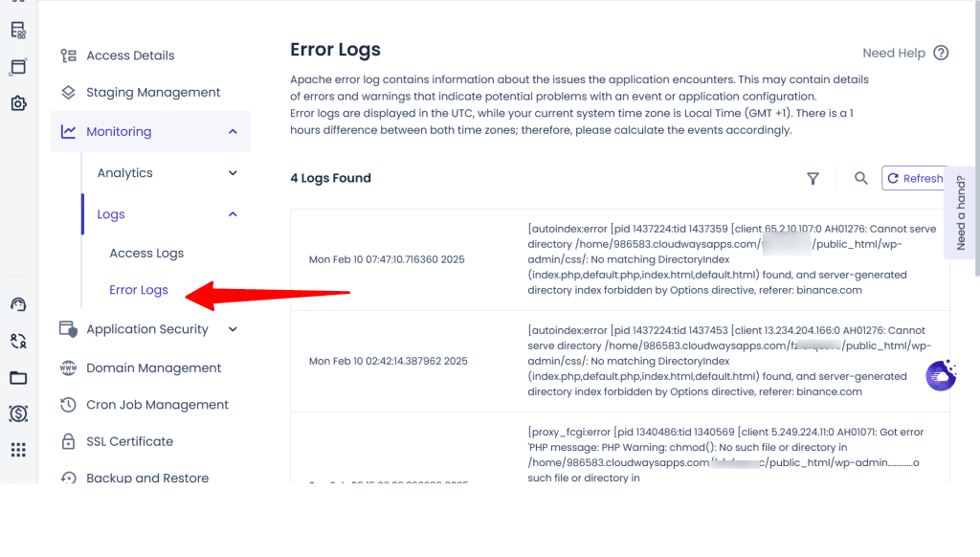Expand the Analytics submenu chevron
The height and width of the screenshot is (557, 980).
pyautogui.click(x=233, y=173)
